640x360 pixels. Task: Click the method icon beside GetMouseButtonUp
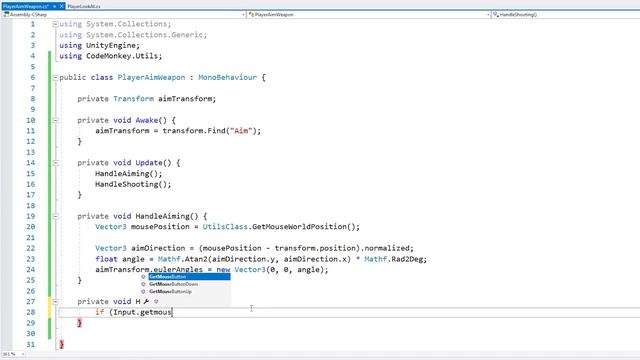click(x=143, y=291)
